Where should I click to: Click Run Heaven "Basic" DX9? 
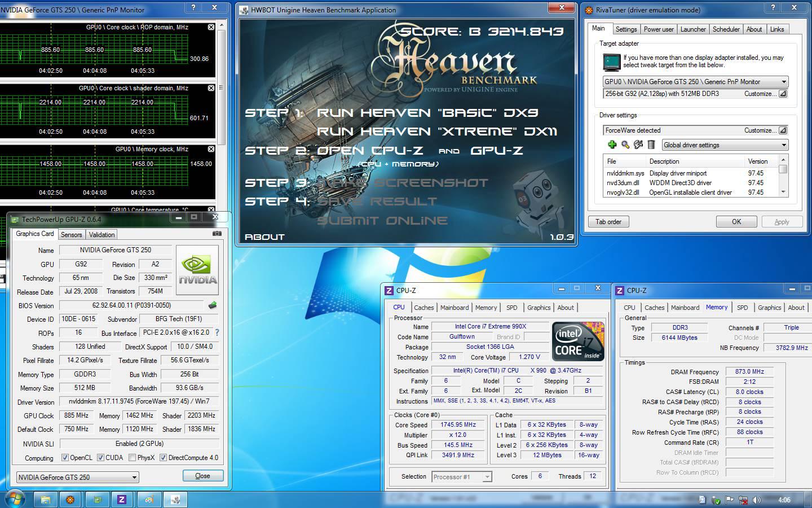(x=427, y=113)
